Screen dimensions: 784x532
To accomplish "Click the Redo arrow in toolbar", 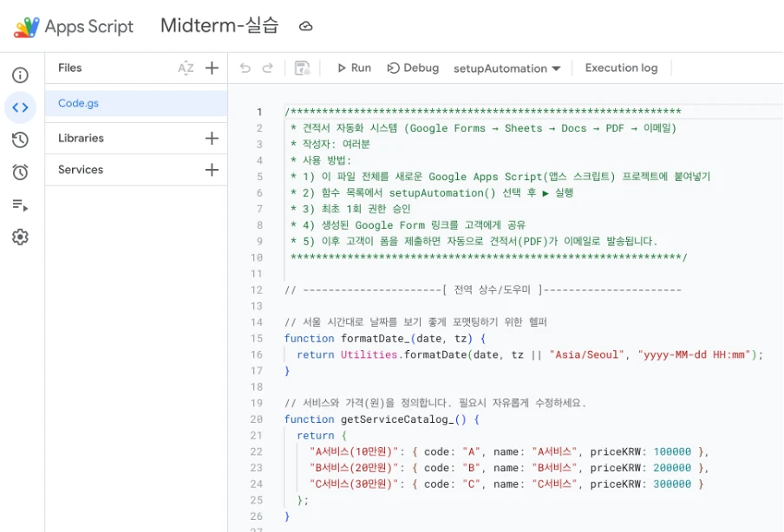I will tap(268, 68).
